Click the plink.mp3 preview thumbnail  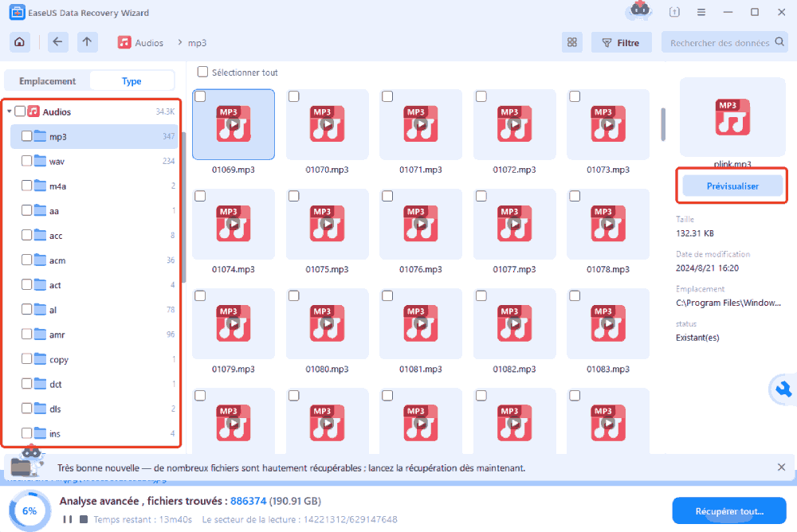(732, 117)
